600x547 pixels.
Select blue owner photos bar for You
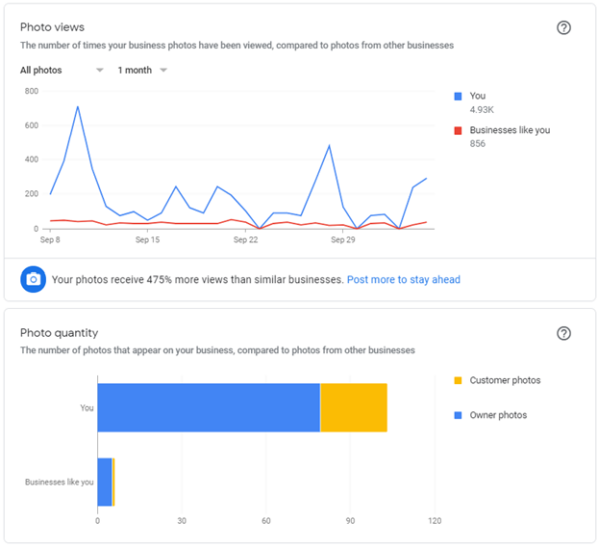point(208,407)
